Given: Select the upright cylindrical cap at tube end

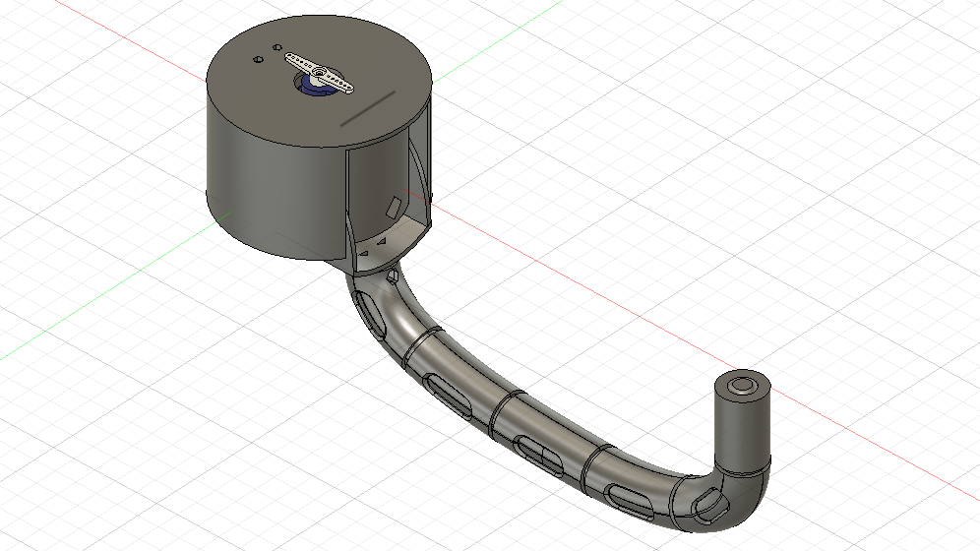Looking at the screenshot, I should (x=743, y=422).
